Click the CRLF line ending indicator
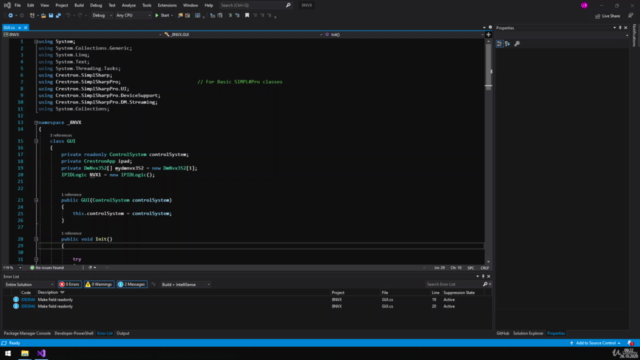640x360 pixels. click(x=484, y=268)
